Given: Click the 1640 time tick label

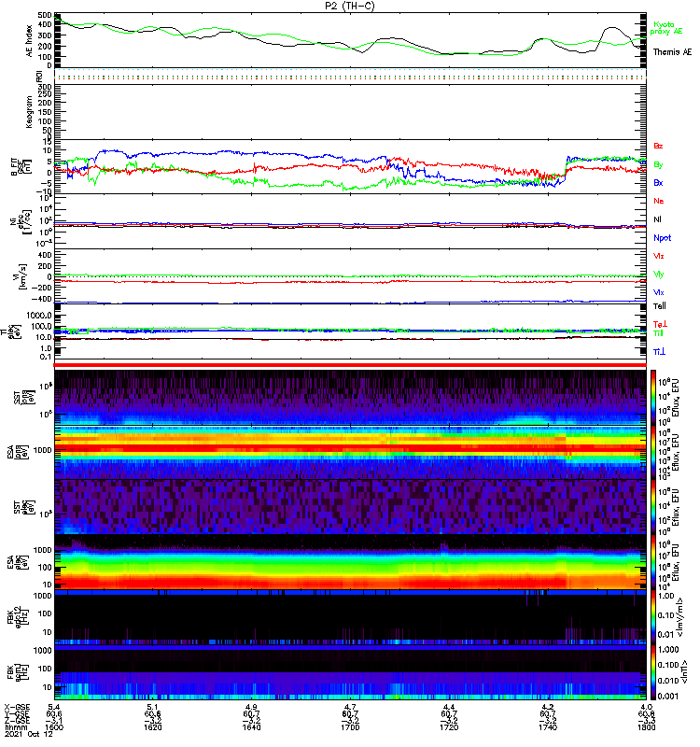Looking at the screenshot, I should pyautogui.click(x=251, y=727).
